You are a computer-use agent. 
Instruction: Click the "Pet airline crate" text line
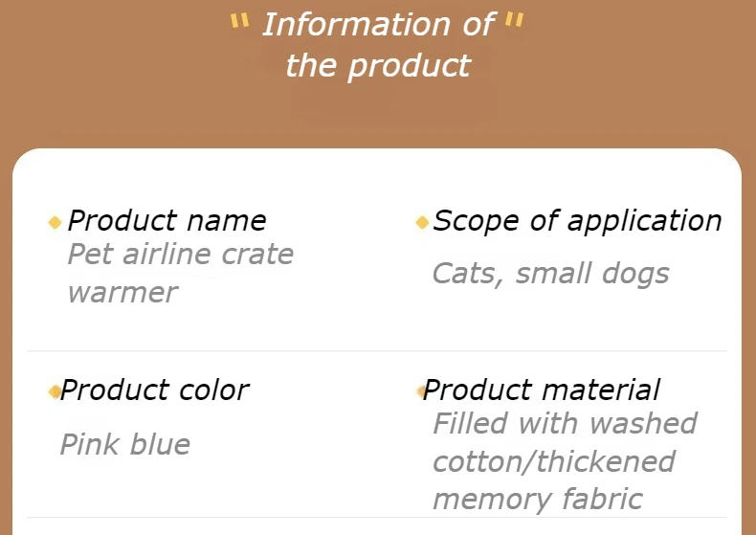(x=181, y=255)
